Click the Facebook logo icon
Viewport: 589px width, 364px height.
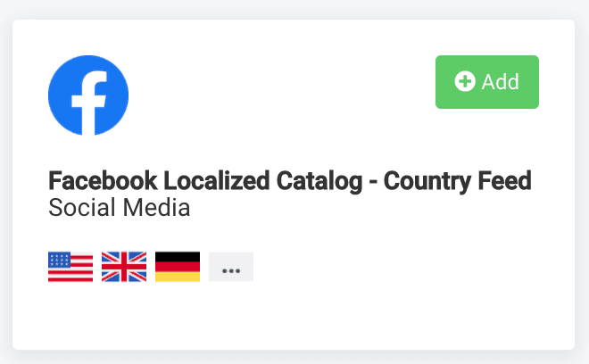click(88, 95)
